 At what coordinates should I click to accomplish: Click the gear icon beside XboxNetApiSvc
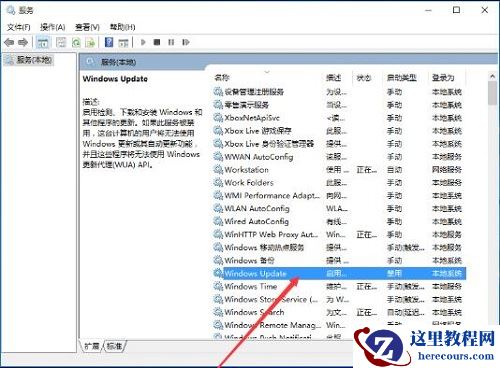[x=218, y=118]
